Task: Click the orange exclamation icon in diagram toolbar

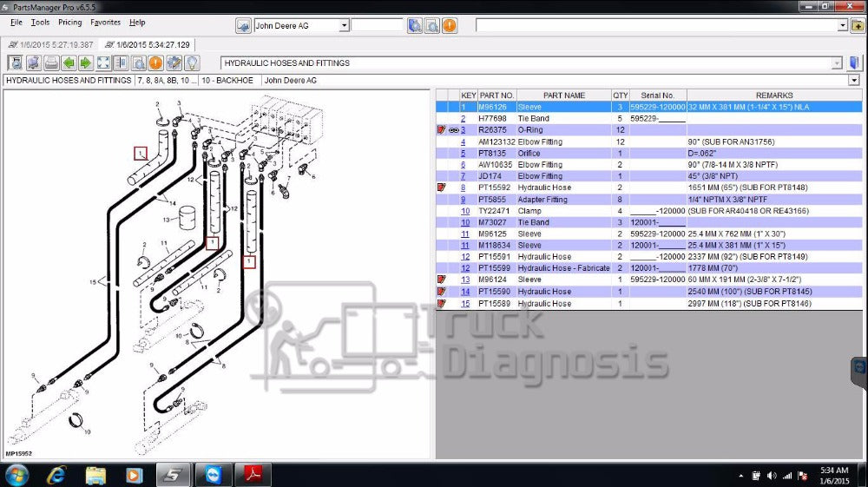Action: click(155, 63)
